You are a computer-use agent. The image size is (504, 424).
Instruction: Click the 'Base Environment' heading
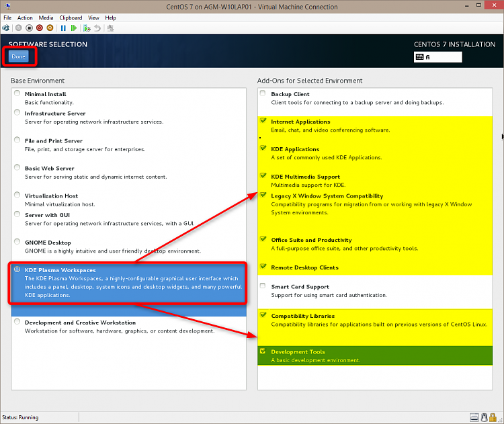coord(38,81)
